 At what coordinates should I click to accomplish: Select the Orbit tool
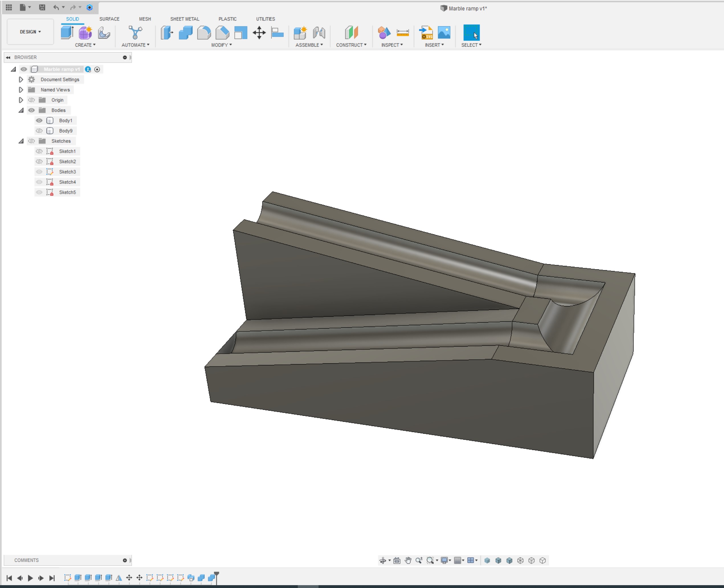pyautogui.click(x=383, y=561)
